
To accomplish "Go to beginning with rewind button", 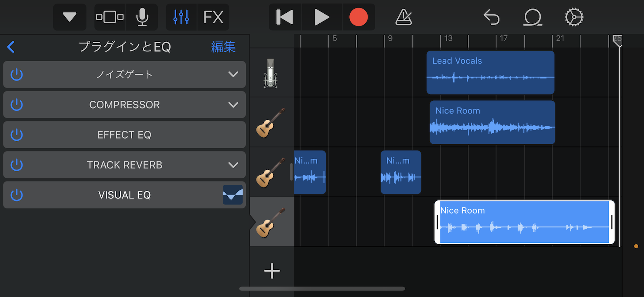I will (x=285, y=17).
